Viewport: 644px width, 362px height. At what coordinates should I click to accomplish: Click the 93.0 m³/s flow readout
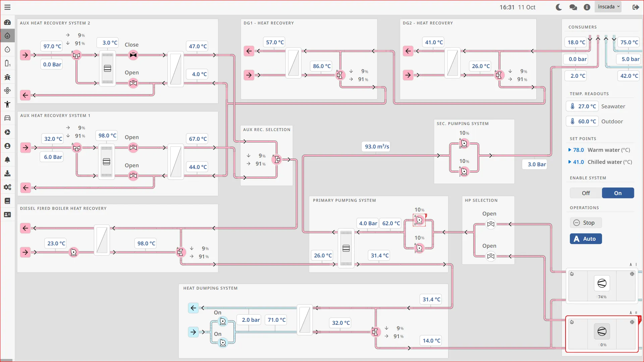(x=376, y=146)
